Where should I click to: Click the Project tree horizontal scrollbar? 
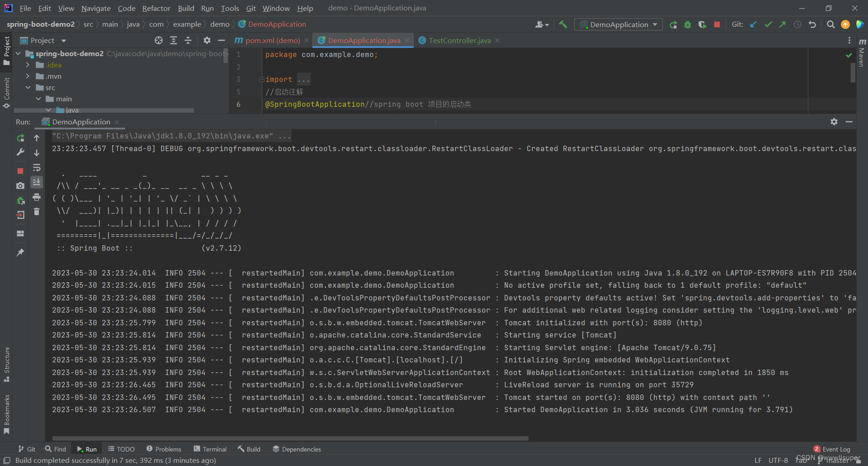tap(104, 110)
